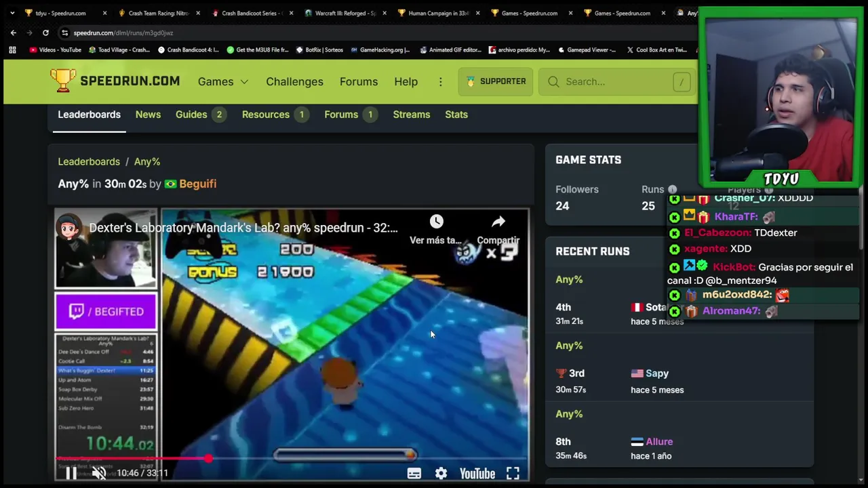The width and height of the screenshot is (868, 488).
Task: Open the Gamepad Viewer bookmark
Action: [x=587, y=49]
